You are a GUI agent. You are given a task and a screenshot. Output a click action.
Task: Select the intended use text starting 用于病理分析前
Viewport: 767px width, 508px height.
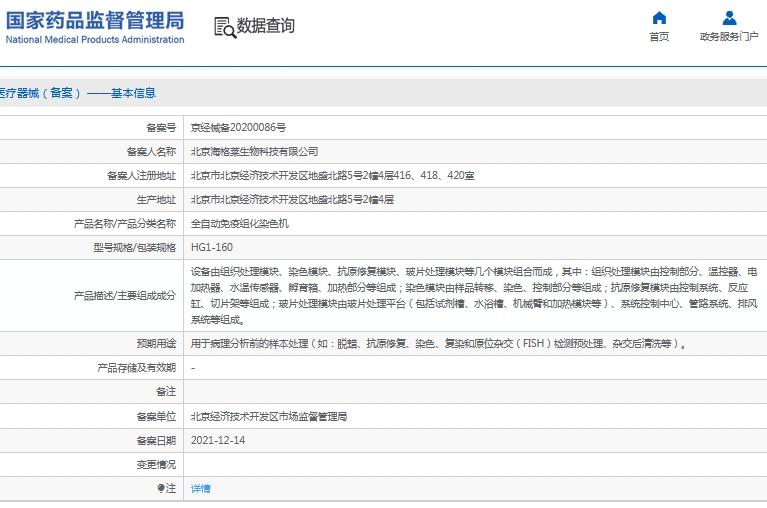click(x=439, y=344)
